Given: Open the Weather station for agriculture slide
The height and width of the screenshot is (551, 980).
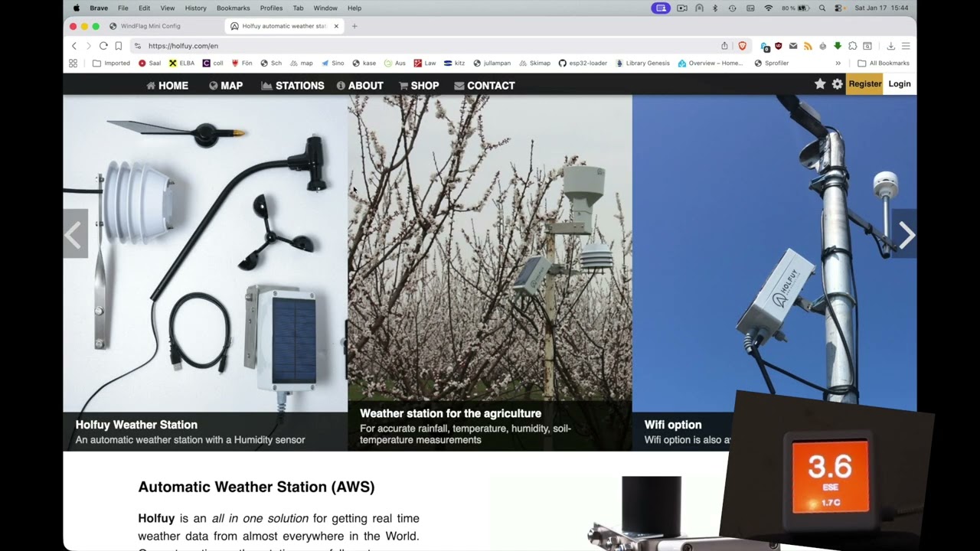Looking at the screenshot, I should (x=490, y=273).
